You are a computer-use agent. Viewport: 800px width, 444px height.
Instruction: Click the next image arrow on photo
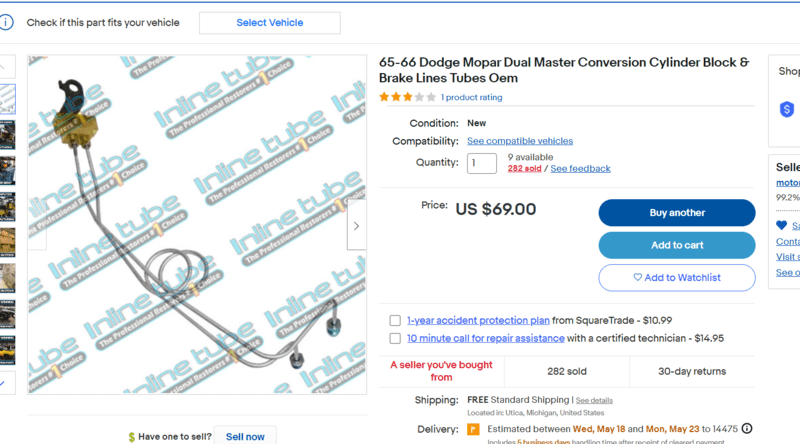(x=356, y=226)
